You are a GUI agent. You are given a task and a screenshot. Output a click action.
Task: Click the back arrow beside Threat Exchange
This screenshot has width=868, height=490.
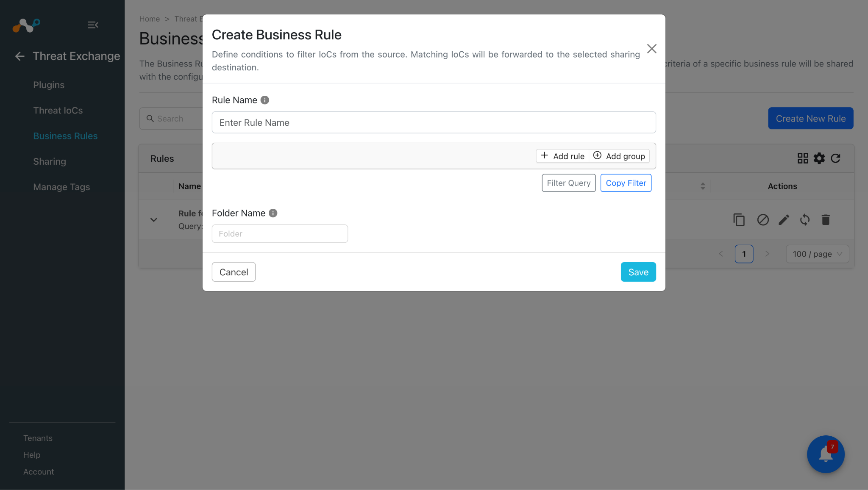(20, 56)
